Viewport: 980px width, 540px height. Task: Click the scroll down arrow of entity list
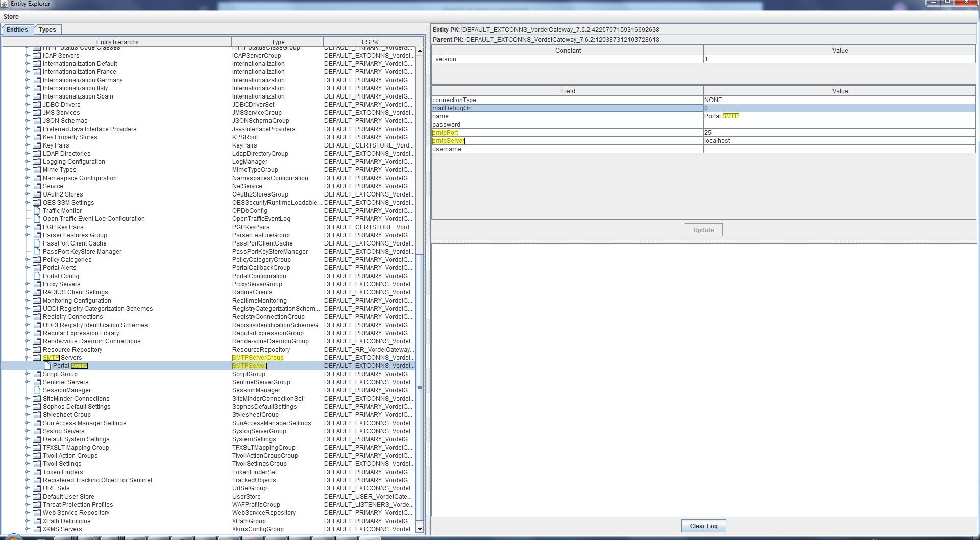click(420, 529)
